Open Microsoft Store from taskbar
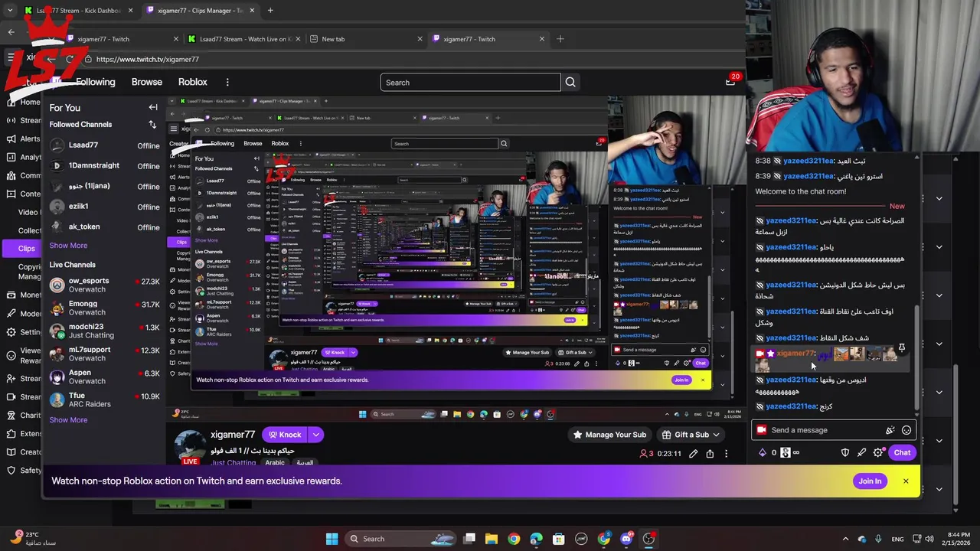Viewport: 980px width, 551px height. tap(559, 539)
